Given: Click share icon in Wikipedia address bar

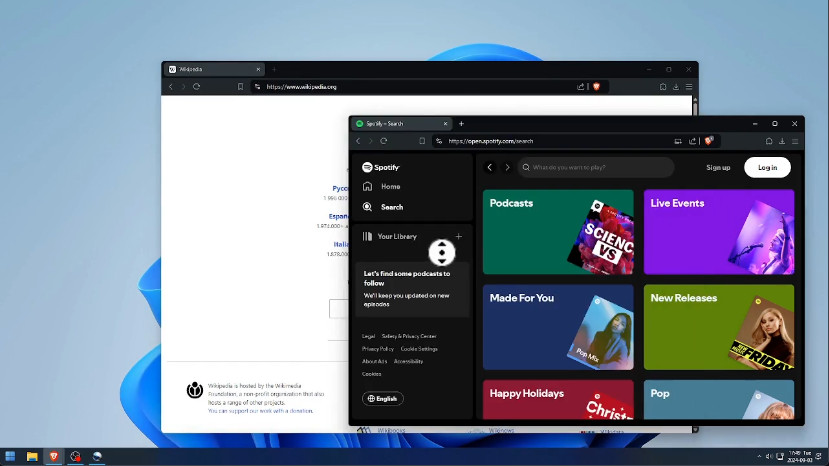Looking at the screenshot, I should tap(581, 87).
